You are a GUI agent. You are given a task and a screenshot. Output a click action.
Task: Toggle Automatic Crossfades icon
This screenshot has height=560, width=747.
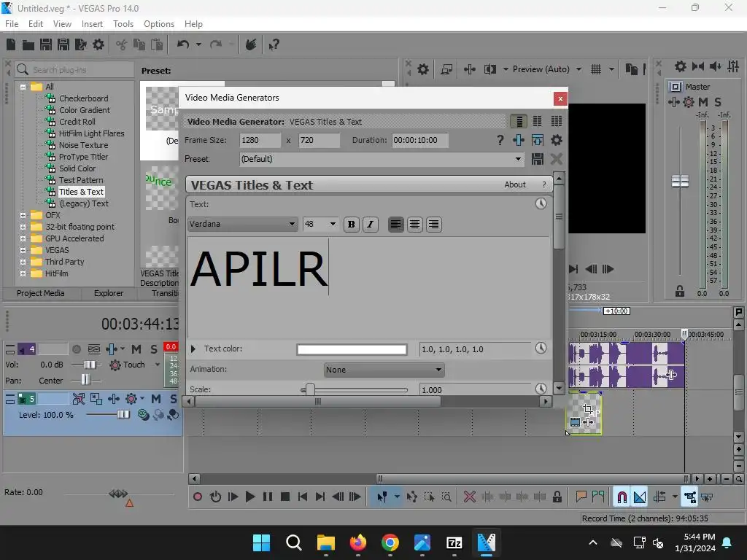(x=640, y=497)
